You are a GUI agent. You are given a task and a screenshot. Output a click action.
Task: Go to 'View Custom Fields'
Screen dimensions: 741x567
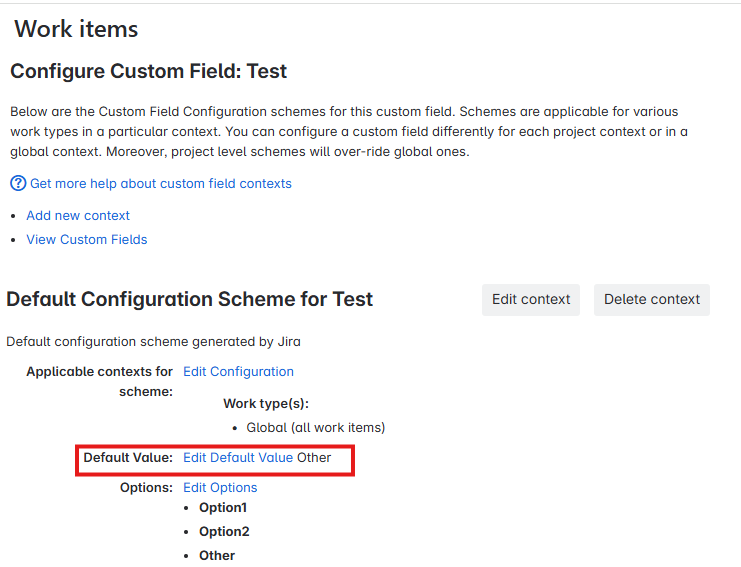(x=87, y=240)
